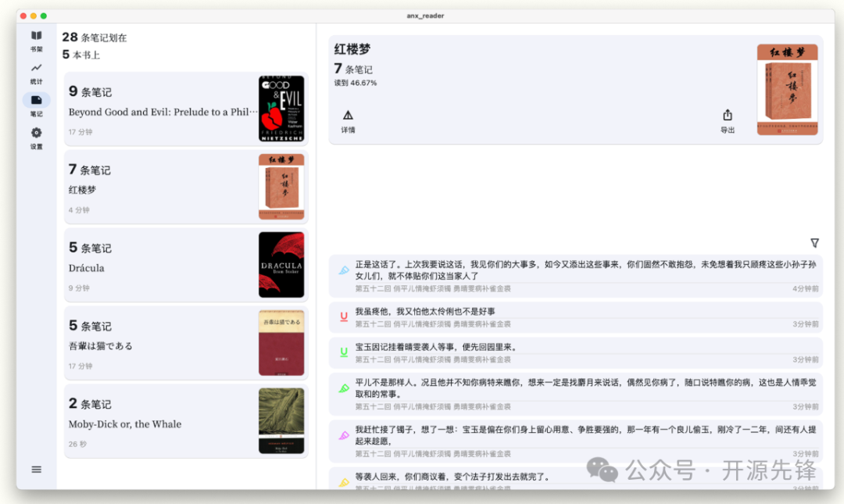Click 28 条笔记划在 summary text
The image size is (844, 504).
[95, 38]
